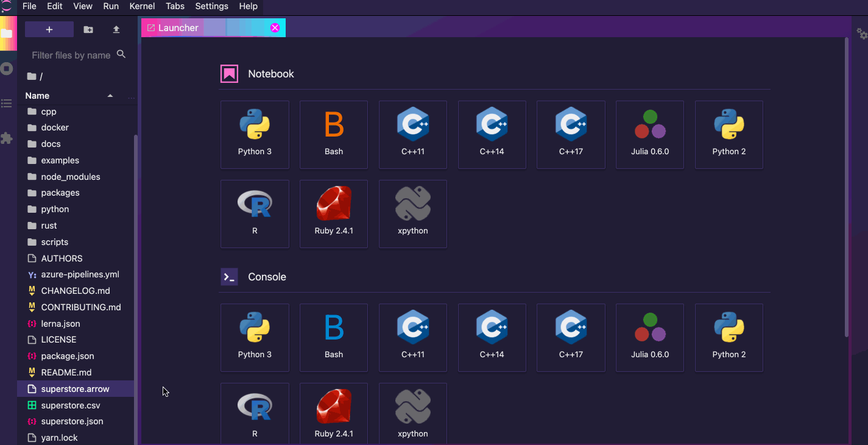The width and height of the screenshot is (868, 445).
Task: Open a C++11 console
Action: (413, 338)
